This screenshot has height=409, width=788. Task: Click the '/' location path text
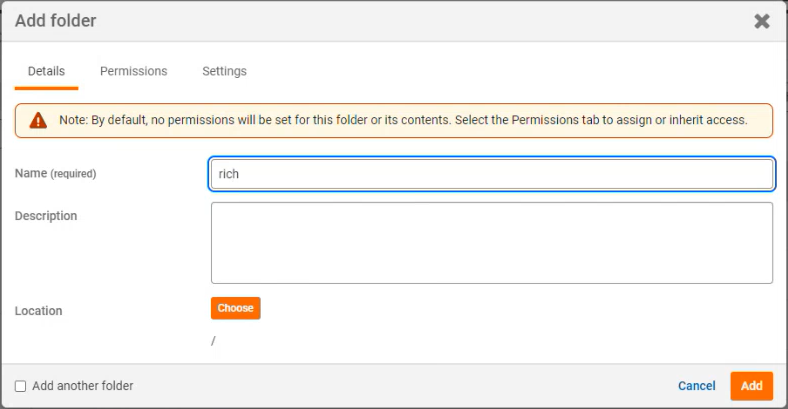point(213,341)
